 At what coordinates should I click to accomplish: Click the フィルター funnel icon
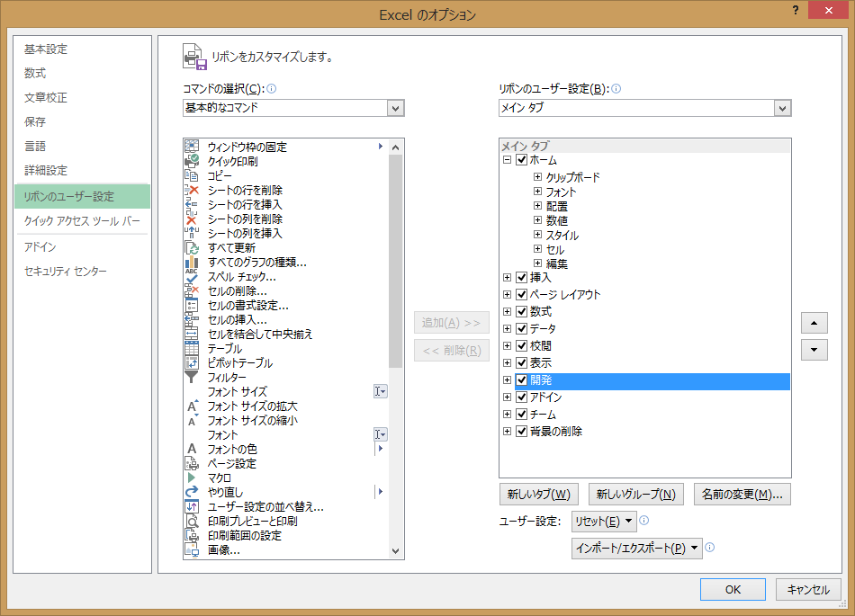click(x=192, y=378)
